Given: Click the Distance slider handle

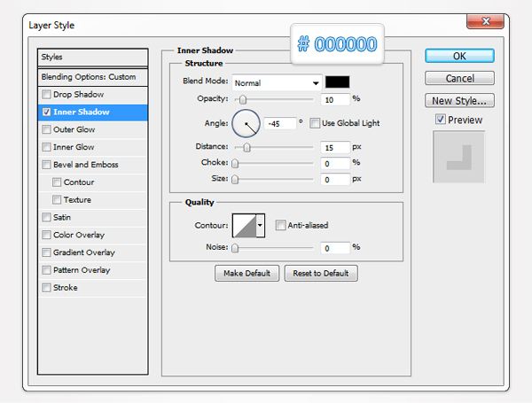Looking at the screenshot, I should [246, 147].
